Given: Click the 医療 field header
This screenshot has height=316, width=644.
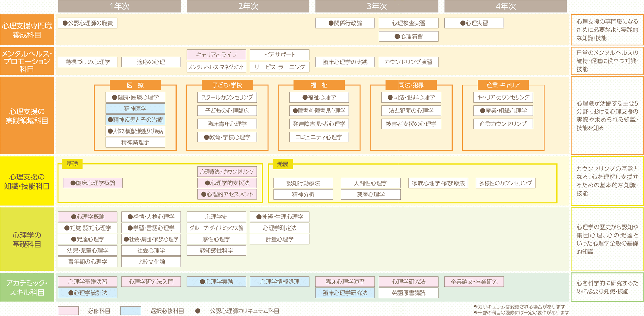Looking at the screenshot, I should point(135,85).
